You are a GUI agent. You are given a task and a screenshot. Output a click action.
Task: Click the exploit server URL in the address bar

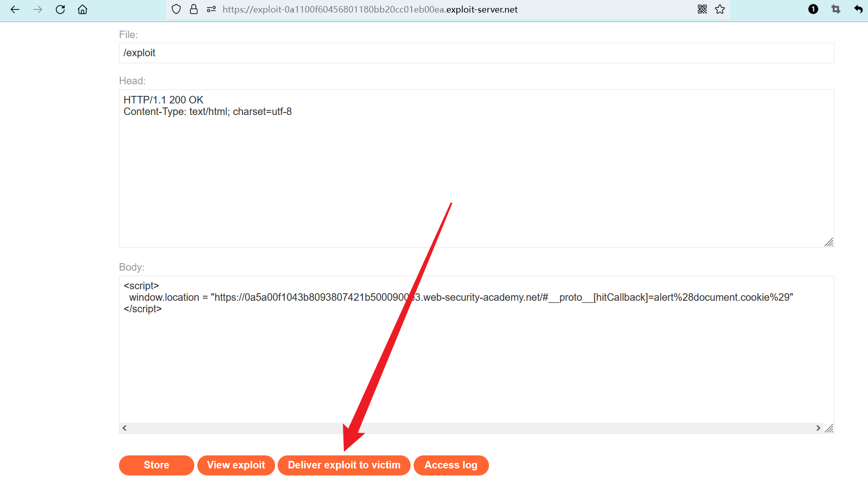click(370, 10)
